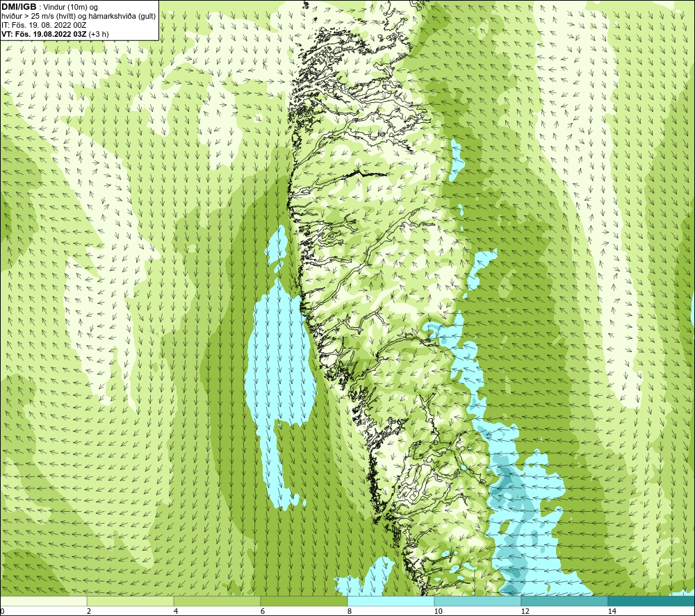Click the 'VT: Fös. 19.08.2022 03Z (+3 h)' line

click(55, 34)
